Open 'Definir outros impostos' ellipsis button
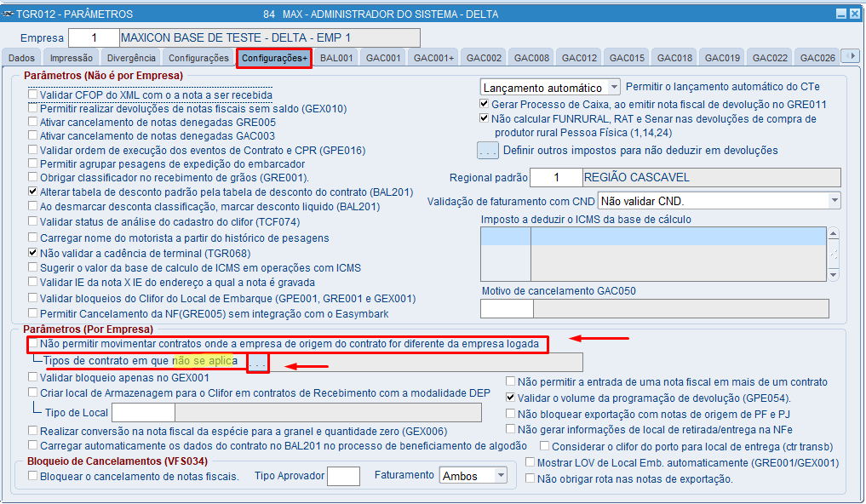The image size is (866, 504). 488,151
